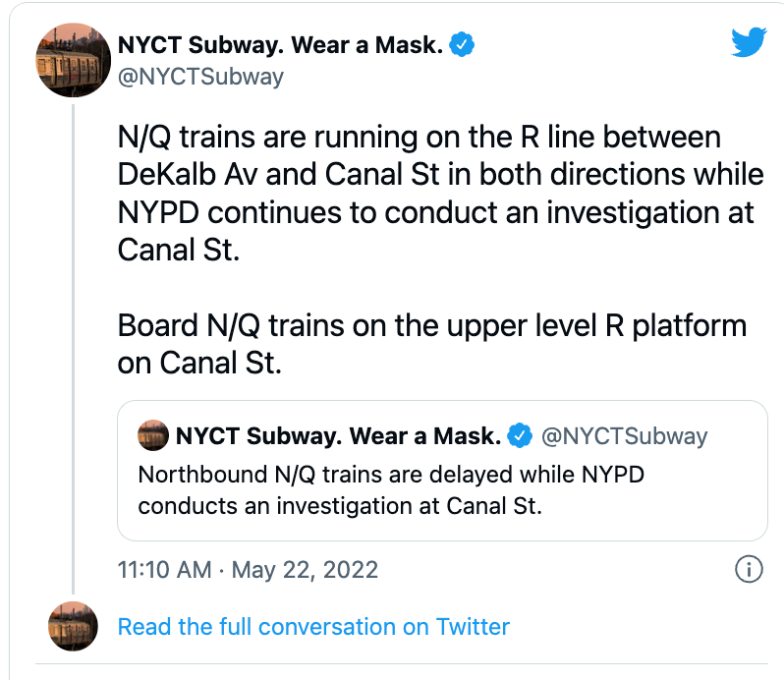Open the main NYCT Subway. Wear a Mask. name
The image size is (784, 680).
[279, 44]
